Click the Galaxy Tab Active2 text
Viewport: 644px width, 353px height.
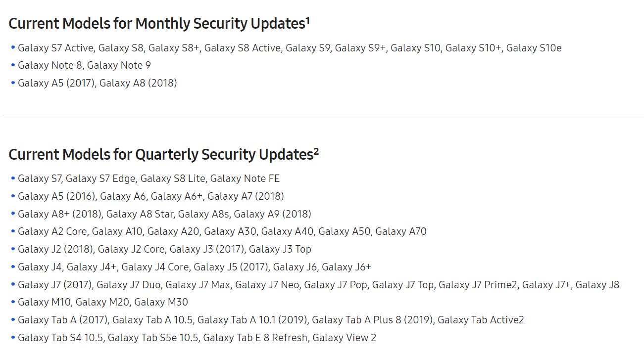(x=481, y=320)
